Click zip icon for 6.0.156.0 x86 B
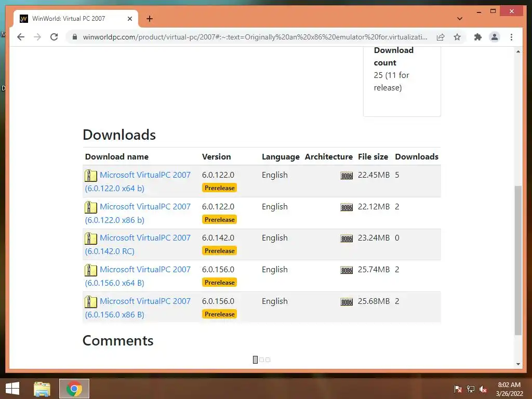This screenshot has width=532, height=399. (x=90, y=302)
